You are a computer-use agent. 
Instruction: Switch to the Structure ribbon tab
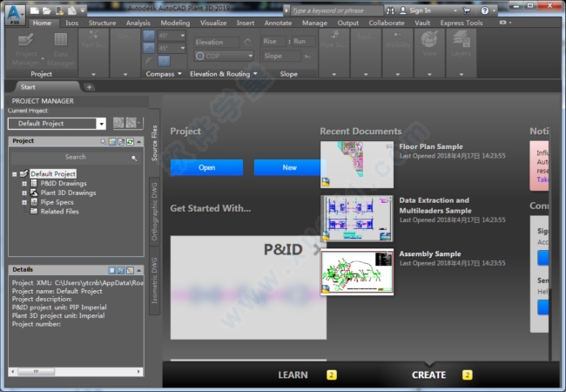[102, 23]
